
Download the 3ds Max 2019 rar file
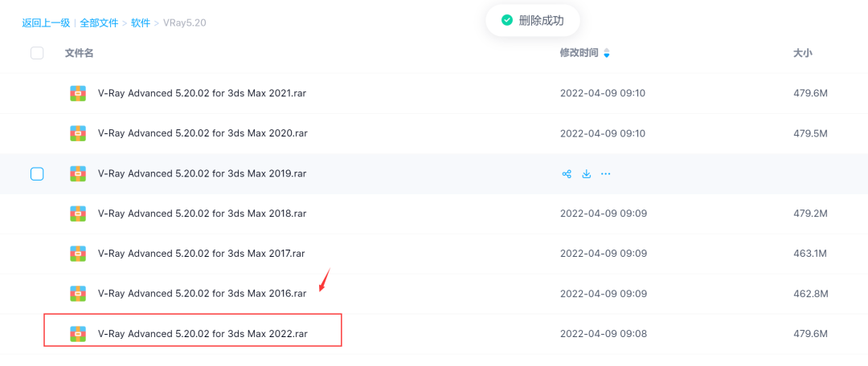[x=587, y=173]
